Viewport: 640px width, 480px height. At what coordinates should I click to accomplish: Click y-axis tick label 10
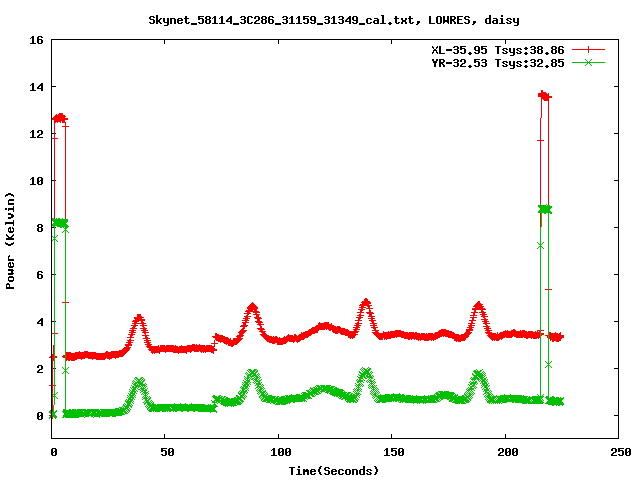click(36, 181)
